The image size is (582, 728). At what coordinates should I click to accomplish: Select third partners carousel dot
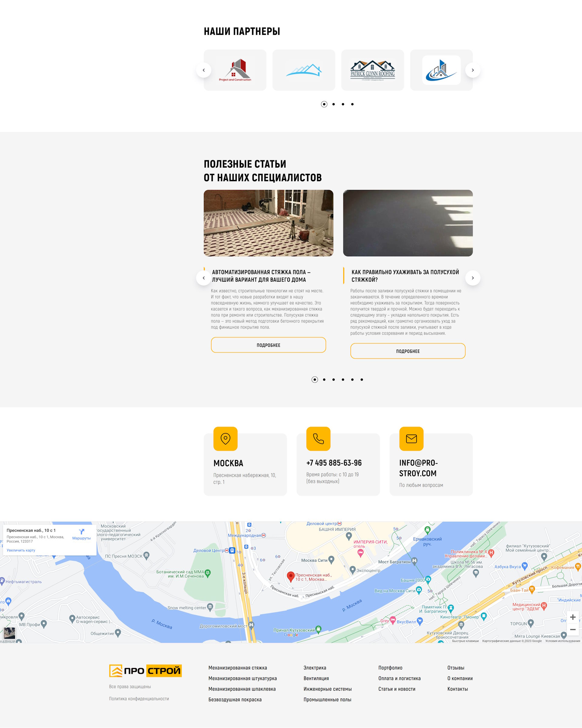click(343, 104)
